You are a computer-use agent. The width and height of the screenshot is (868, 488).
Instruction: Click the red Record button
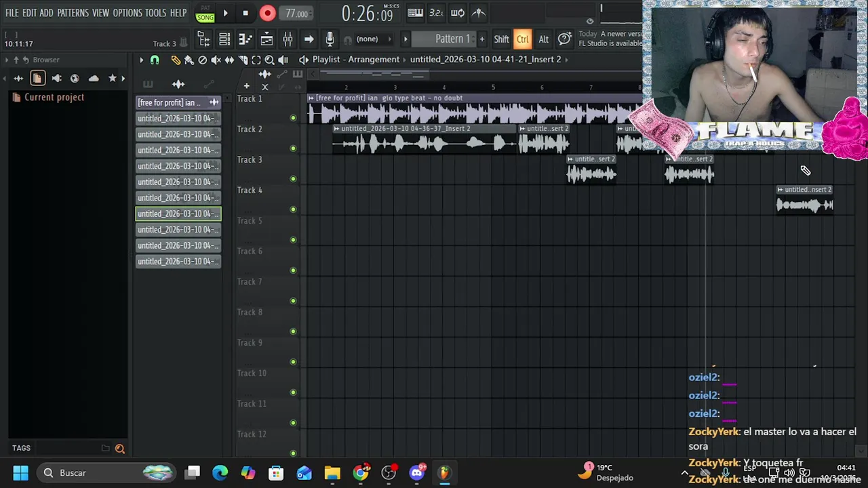[x=267, y=13]
